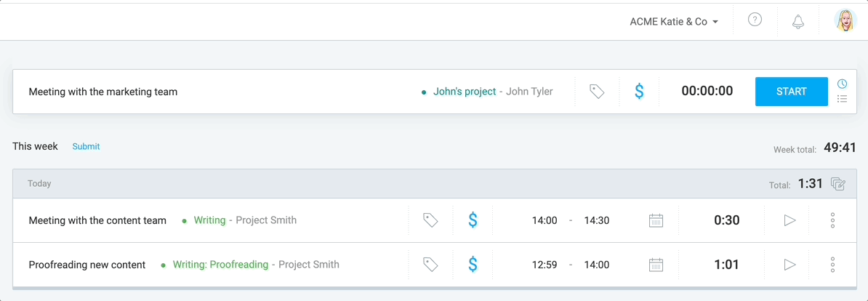This screenshot has width=868, height=301.
Task: Click the Submit link next to This week
Action: click(86, 147)
